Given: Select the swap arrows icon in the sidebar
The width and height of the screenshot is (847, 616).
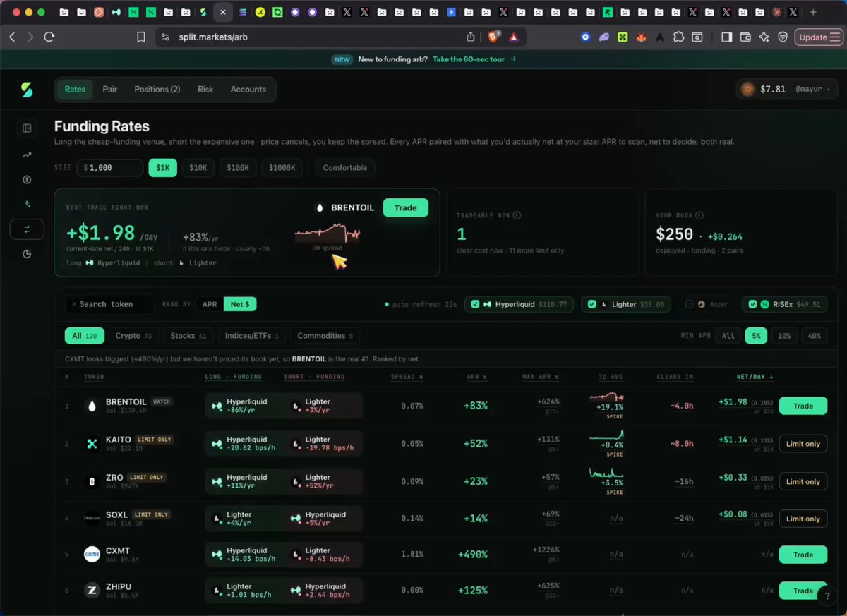Looking at the screenshot, I should (x=27, y=229).
